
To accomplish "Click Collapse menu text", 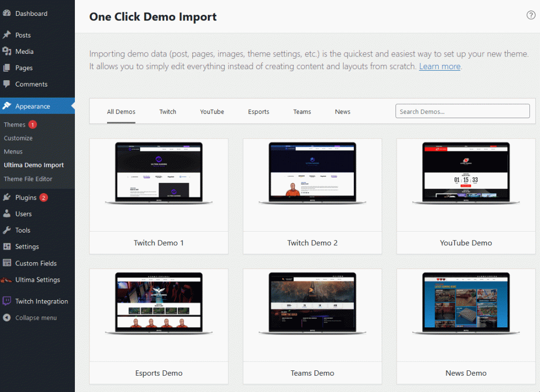I will (36, 318).
